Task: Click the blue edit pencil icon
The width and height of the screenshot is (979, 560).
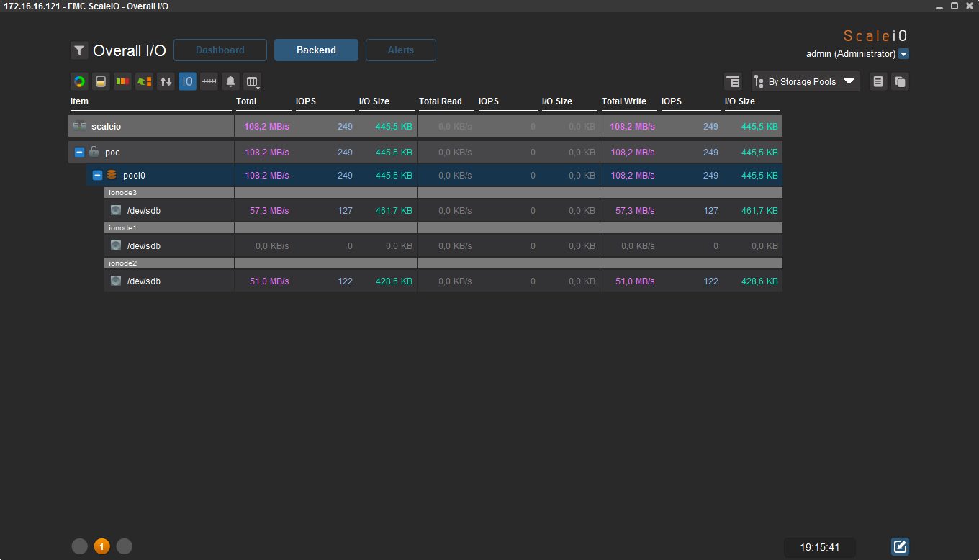Action: (900, 546)
